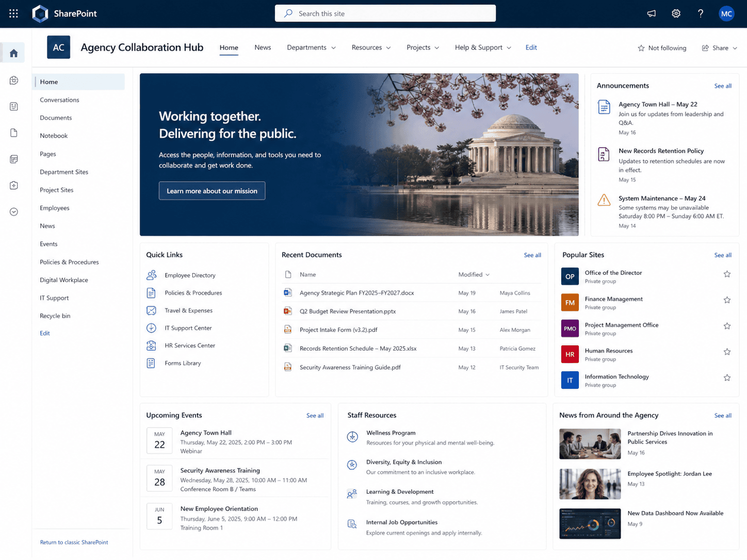
Task: Star the Finance Management site
Action: [x=727, y=300]
